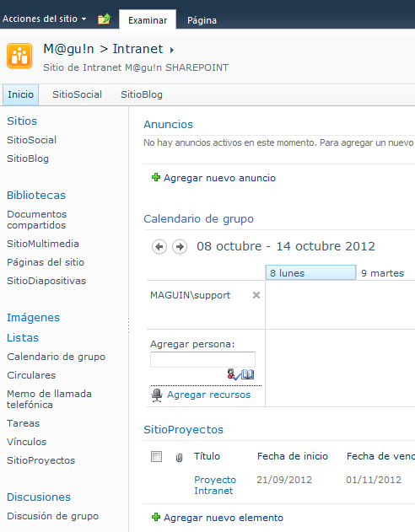Screen dimensions: 415x532
Task: Click the attachment paperclip column icon
Action: click(x=179, y=457)
